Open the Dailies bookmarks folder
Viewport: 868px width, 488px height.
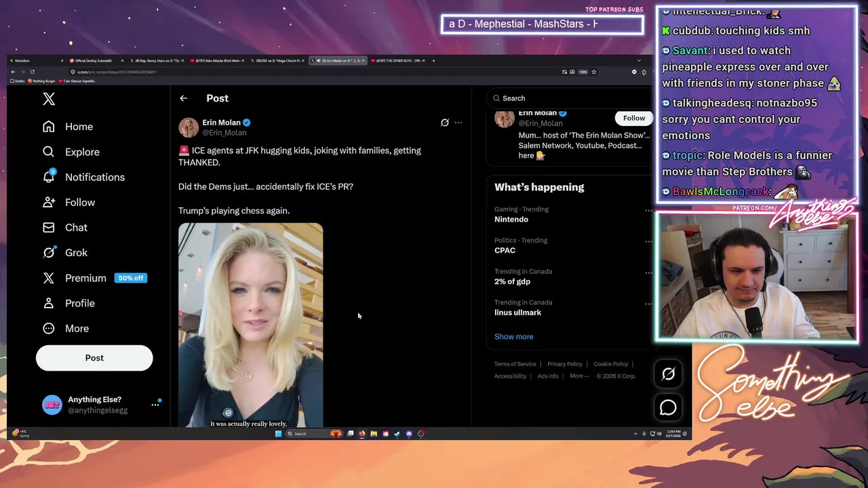(x=18, y=81)
